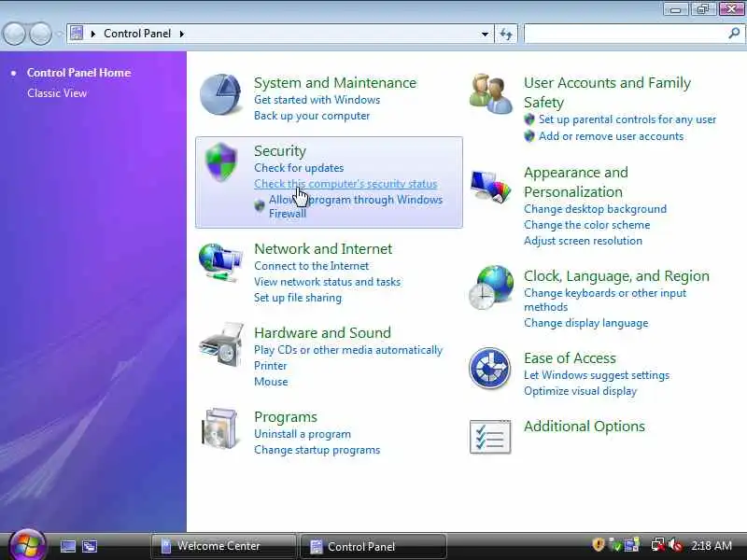This screenshot has height=560, width=747.
Task: Click the shield icon beside Windows Firewall link
Action: tap(260, 205)
